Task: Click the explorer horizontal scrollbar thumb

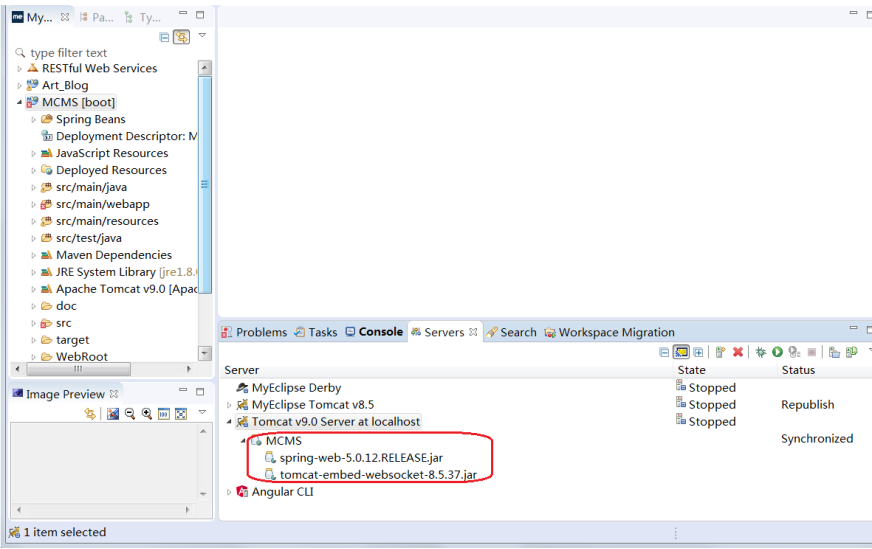Action: point(78,369)
